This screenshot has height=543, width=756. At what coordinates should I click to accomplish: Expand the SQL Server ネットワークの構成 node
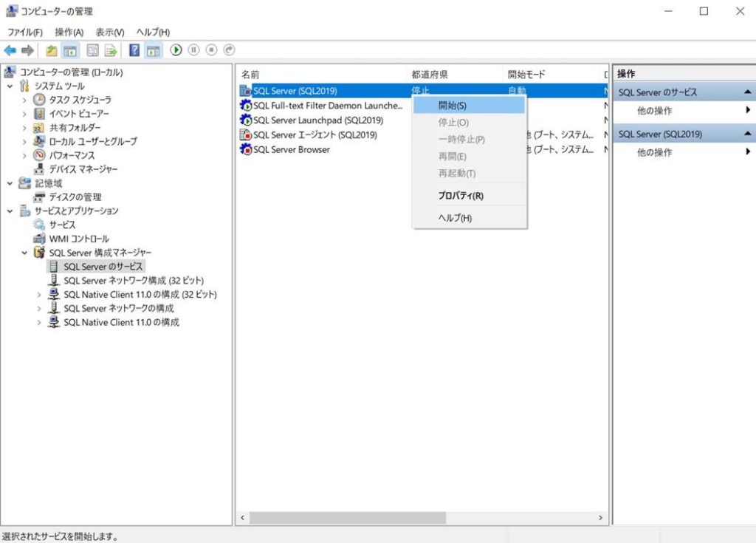[x=39, y=308]
